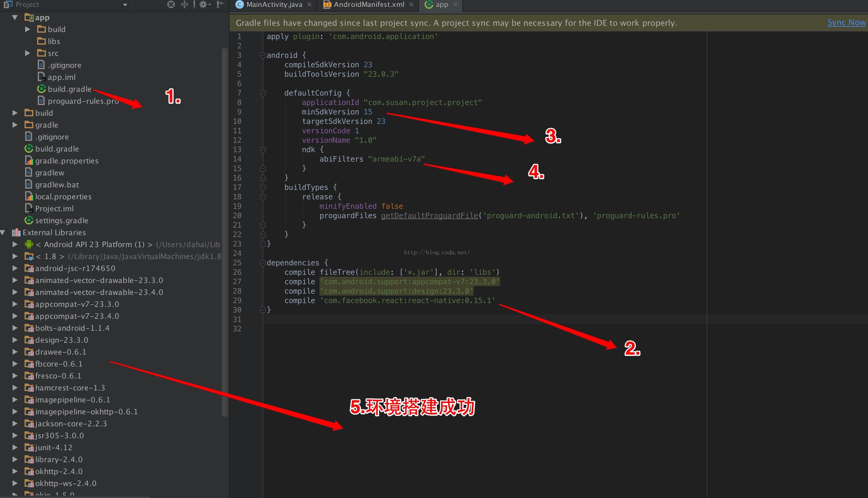Click the Sync Now link
Screen dimensions: 868x498
(846, 22)
